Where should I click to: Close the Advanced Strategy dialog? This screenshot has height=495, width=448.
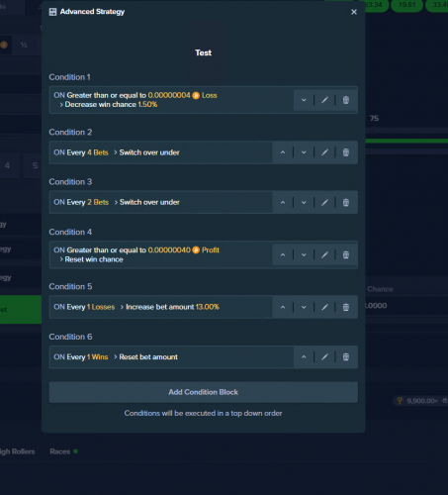pyautogui.click(x=354, y=12)
